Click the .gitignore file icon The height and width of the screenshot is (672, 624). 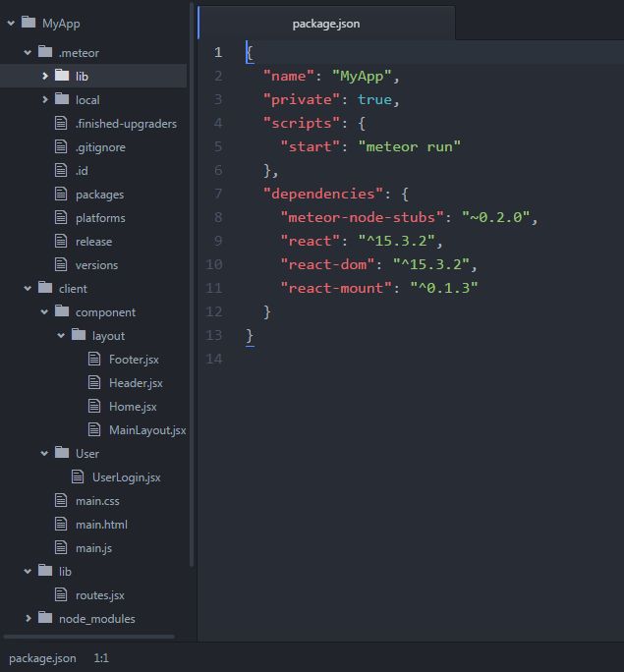[x=61, y=146]
